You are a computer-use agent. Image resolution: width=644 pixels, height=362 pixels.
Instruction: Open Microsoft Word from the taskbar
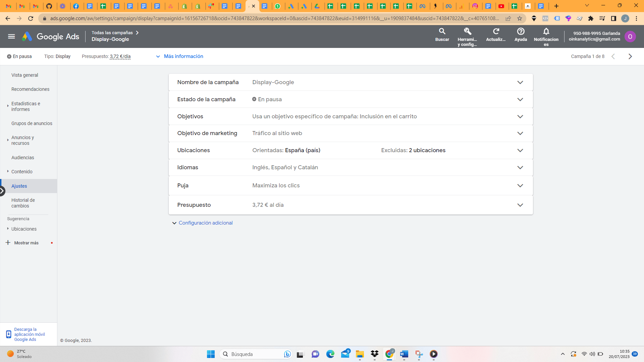point(404,354)
